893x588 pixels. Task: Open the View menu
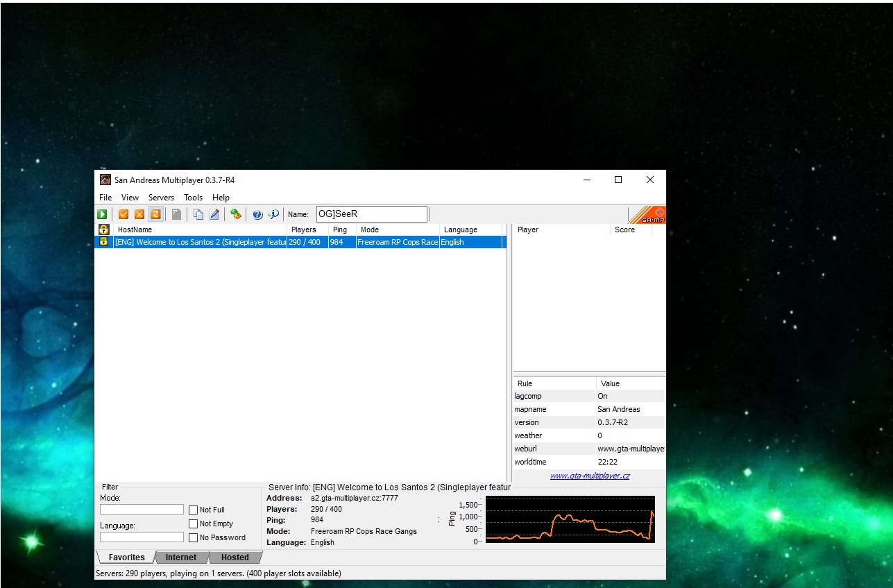click(x=130, y=198)
